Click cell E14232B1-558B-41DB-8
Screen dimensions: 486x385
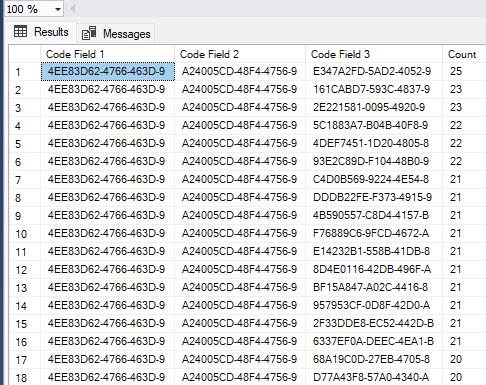tap(374, 251)
